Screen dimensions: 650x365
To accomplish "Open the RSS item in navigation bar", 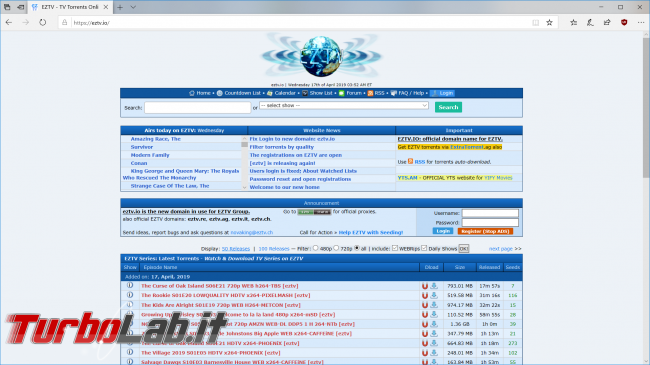I will 376,93.
